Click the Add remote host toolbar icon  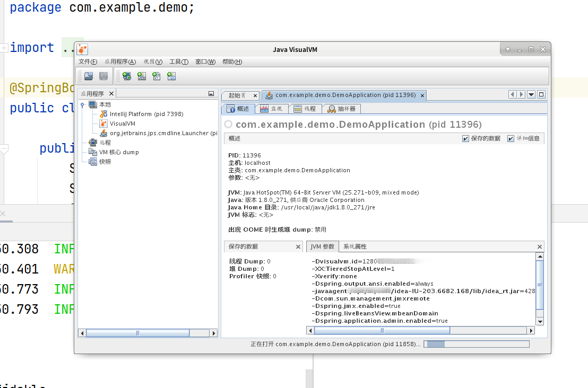click(x=127, y=76)
